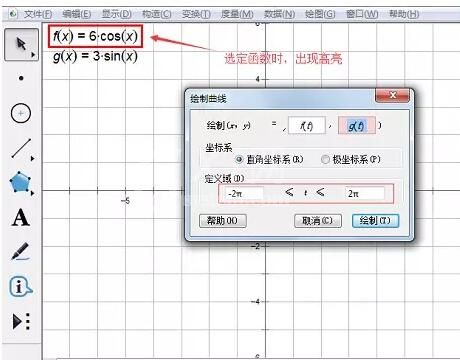Click the 绘制曲线 dialog title bar
Image resolution: width=460 pixels, height=360 pixels.
[280, 98]
